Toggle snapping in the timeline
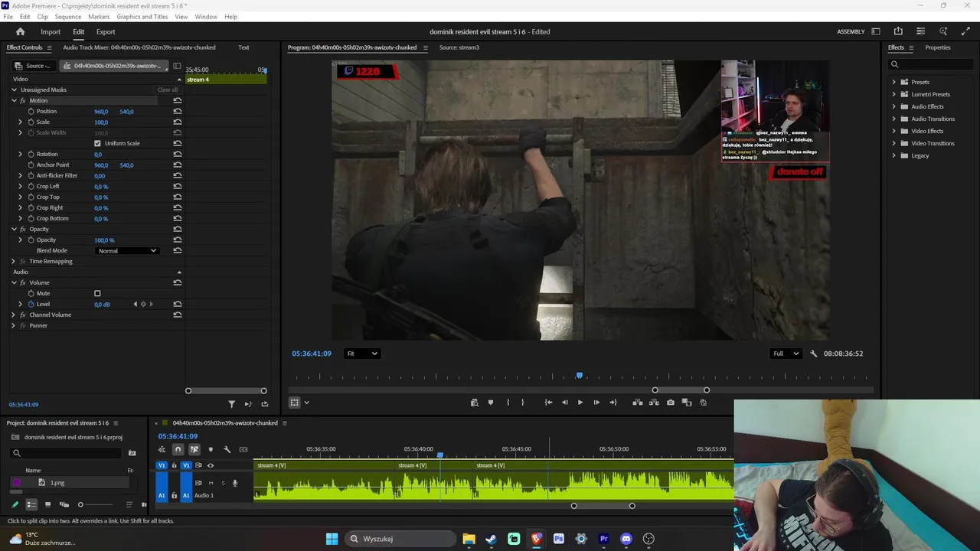Image resolution: width=980 pixels, height=551 pixels. pyautogui.click(x=178, y=449)
